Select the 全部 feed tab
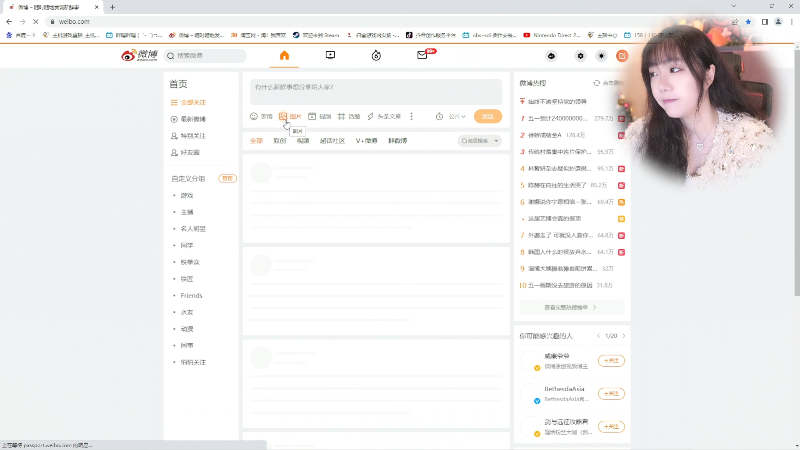The image size is (800, 450). tap(256, 140)
